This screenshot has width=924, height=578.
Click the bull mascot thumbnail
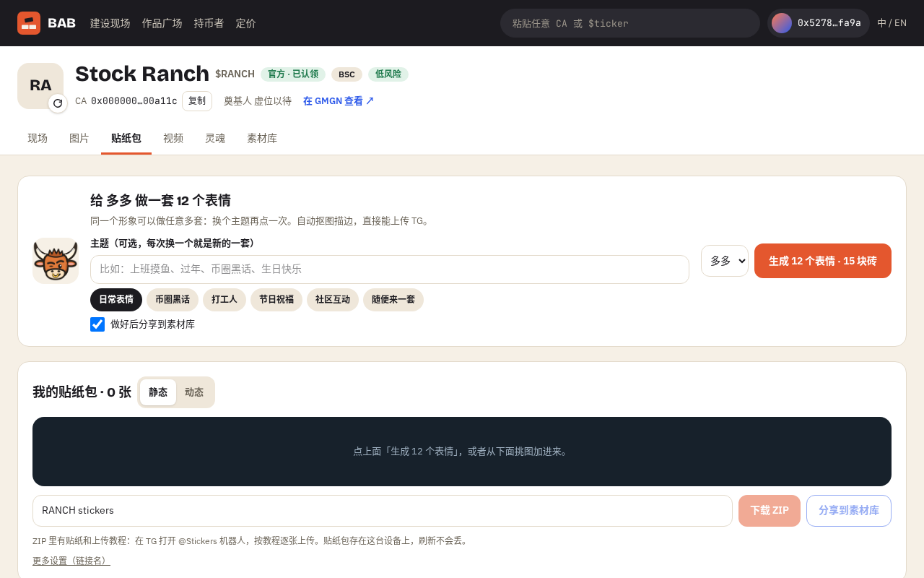56,261
